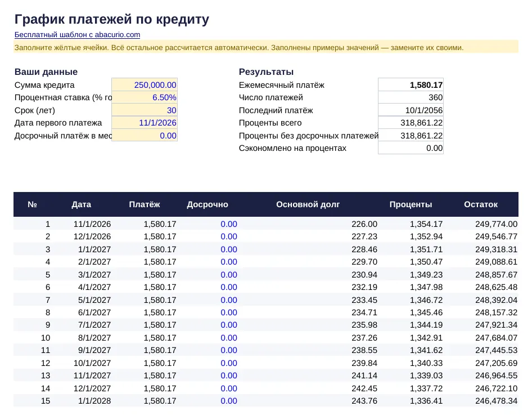Click the Дата первого платежа label
532x420 pixels.
(x=58, y=123)
